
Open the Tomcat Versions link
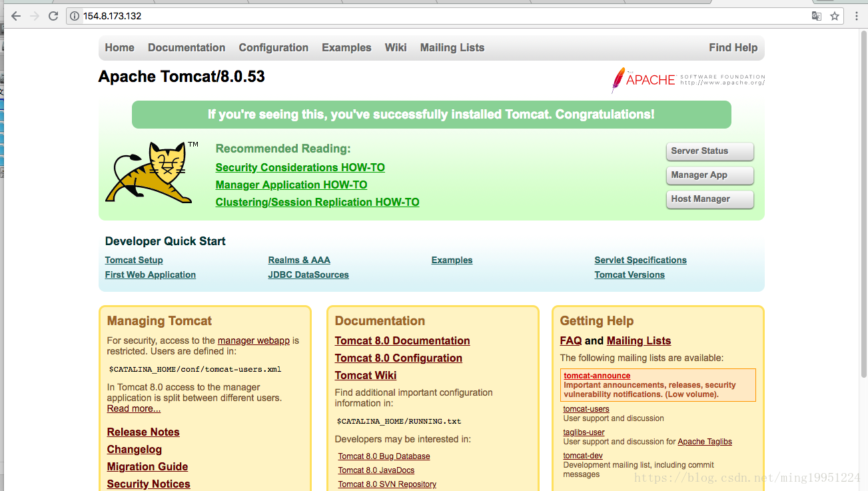pyautogui.click(x=630, y=275)
